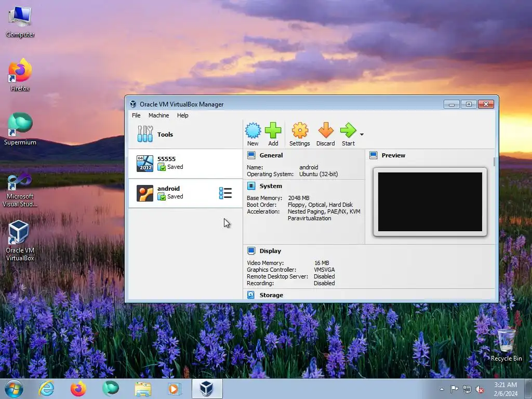
Task: Click the VirtualBox taskbar button
Action: tap(207, 389)
